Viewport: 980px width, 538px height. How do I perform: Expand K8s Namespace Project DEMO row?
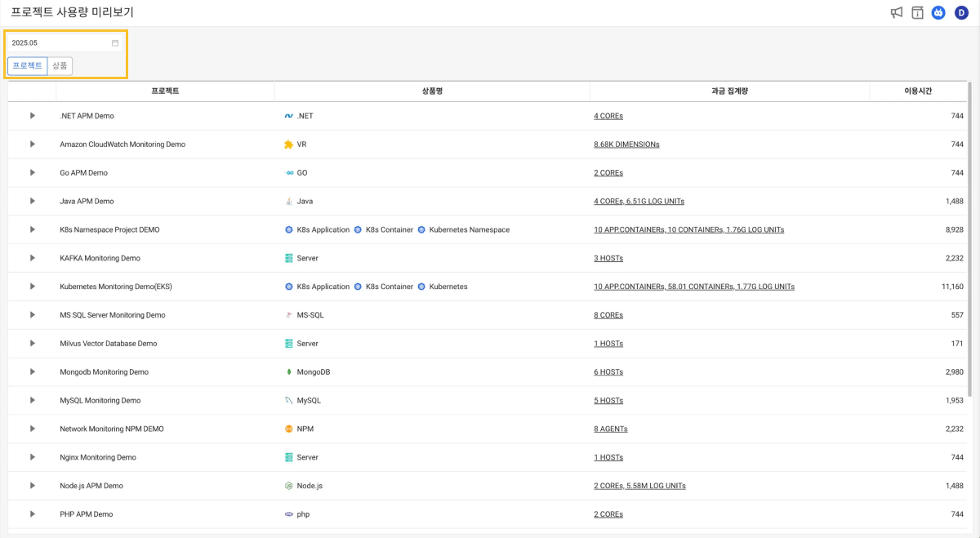[x=33, y=229]
